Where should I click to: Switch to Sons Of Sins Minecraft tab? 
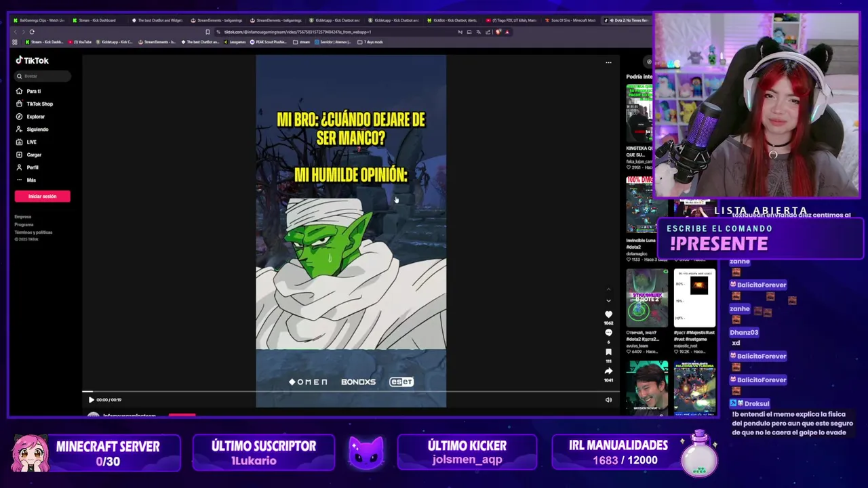pyautogui.click(x=570, y=20)
